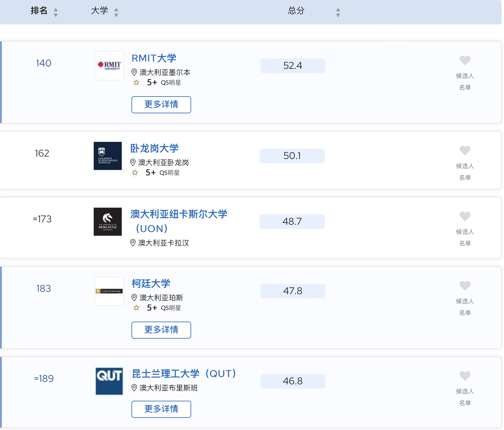
Task: Click the Curtin University logo
Action: pos(109,291)
